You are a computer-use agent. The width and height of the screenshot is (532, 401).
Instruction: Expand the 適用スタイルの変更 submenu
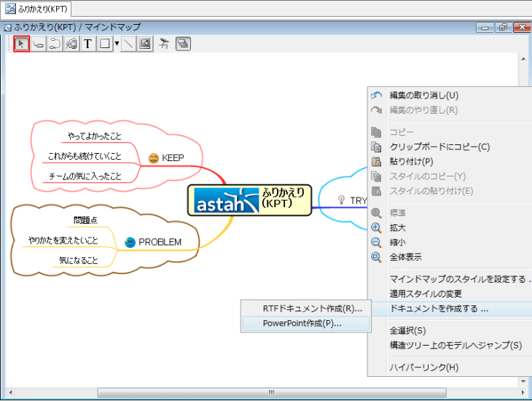pyautogui.click(x=426, y=294)
